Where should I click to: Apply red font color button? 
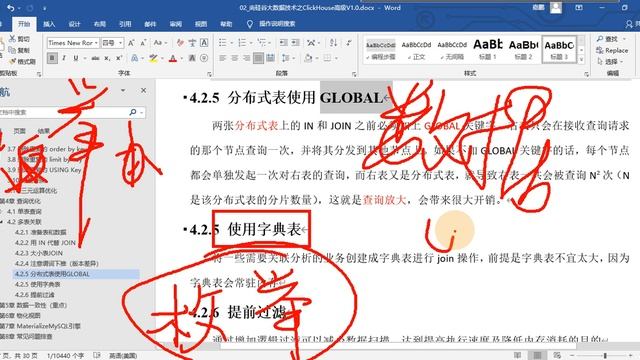coord(173,58)
